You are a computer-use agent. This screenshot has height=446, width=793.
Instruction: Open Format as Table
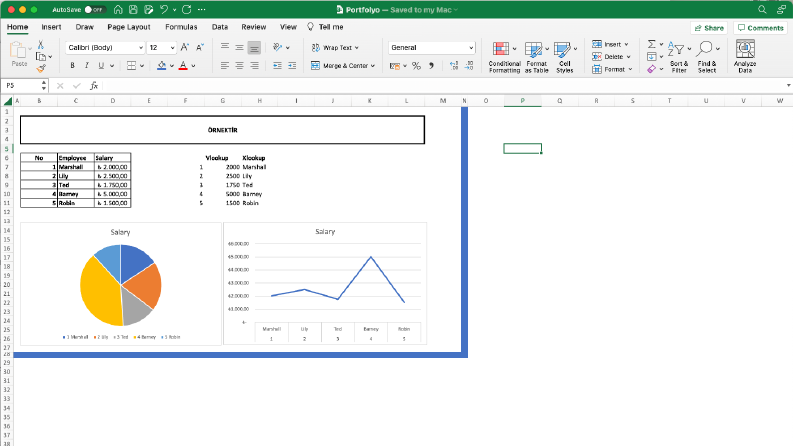click(x=537, y=58)
